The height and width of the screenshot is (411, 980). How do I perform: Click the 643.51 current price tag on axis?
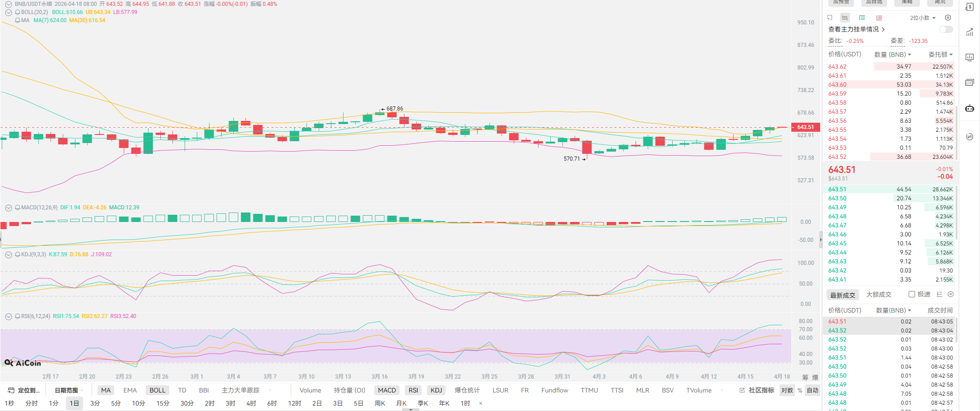click(805, 127)
